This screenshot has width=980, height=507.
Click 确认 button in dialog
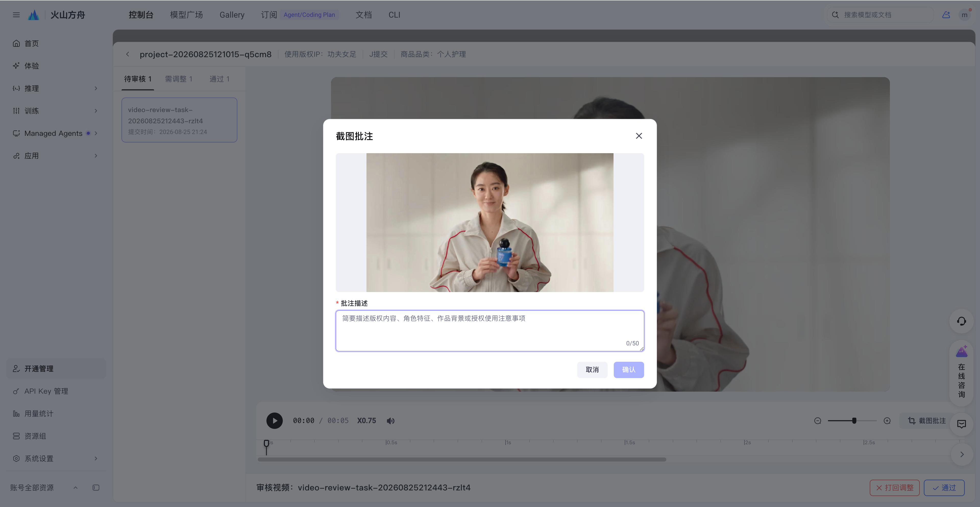point(629,370)
